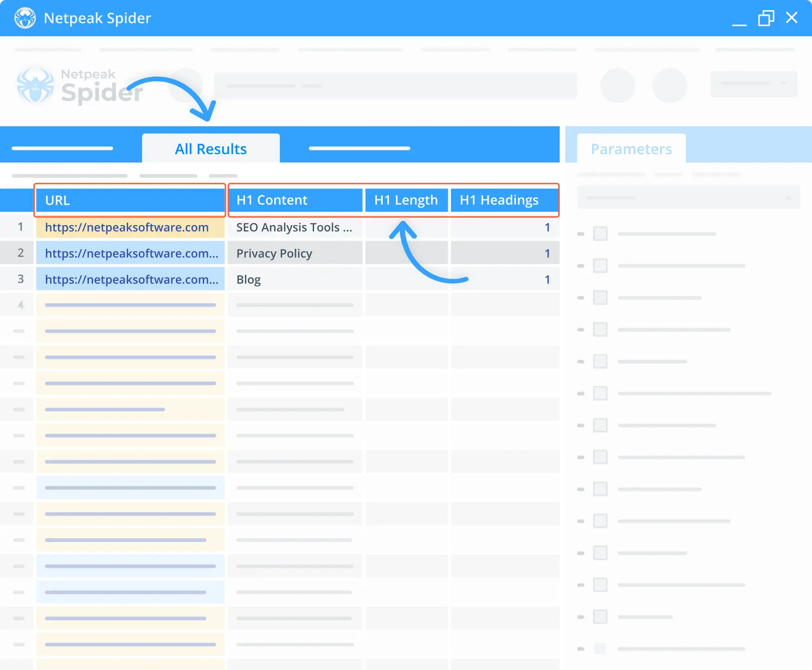Switch to the Parameters tab
The width and height of the screenshot is (812, 670).
631,149
